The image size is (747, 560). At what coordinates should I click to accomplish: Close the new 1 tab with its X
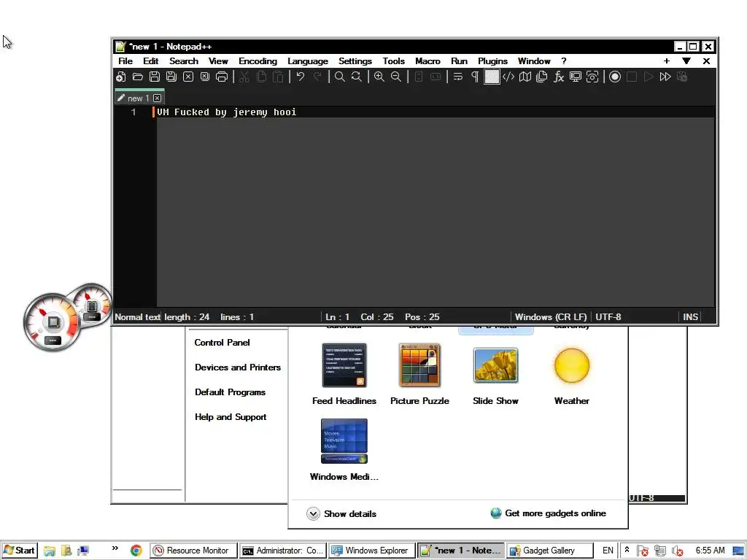[x=158, y=98]
